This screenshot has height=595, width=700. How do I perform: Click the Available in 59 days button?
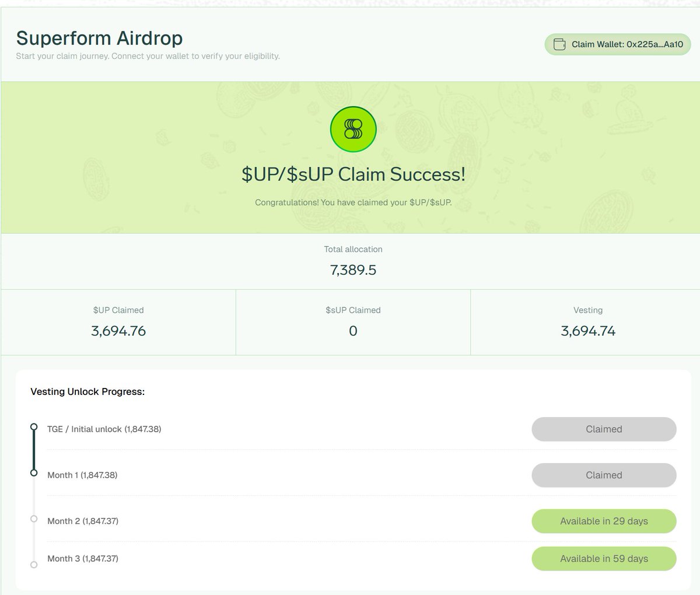tap(604, 559)
